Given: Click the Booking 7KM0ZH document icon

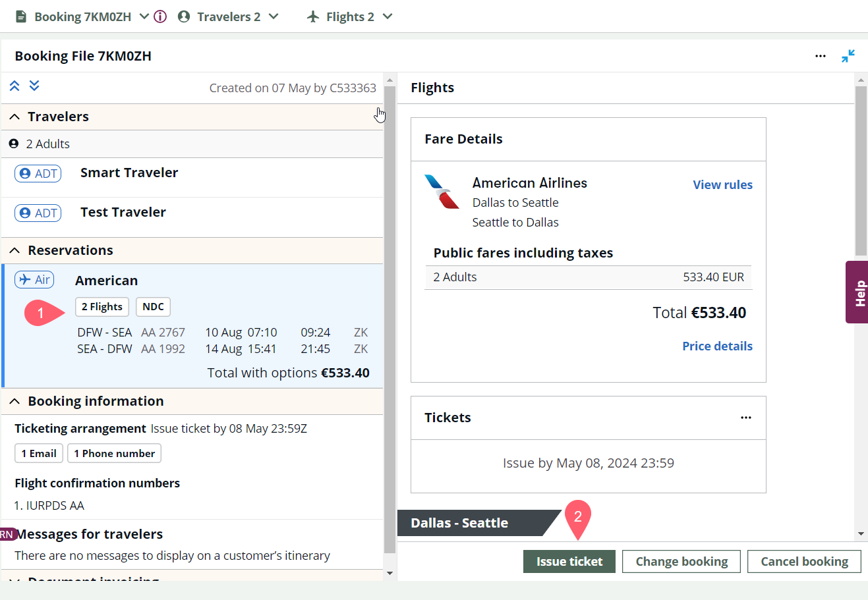Looking at the screenshot, I should pyautogui.click(x=21, y=16).
